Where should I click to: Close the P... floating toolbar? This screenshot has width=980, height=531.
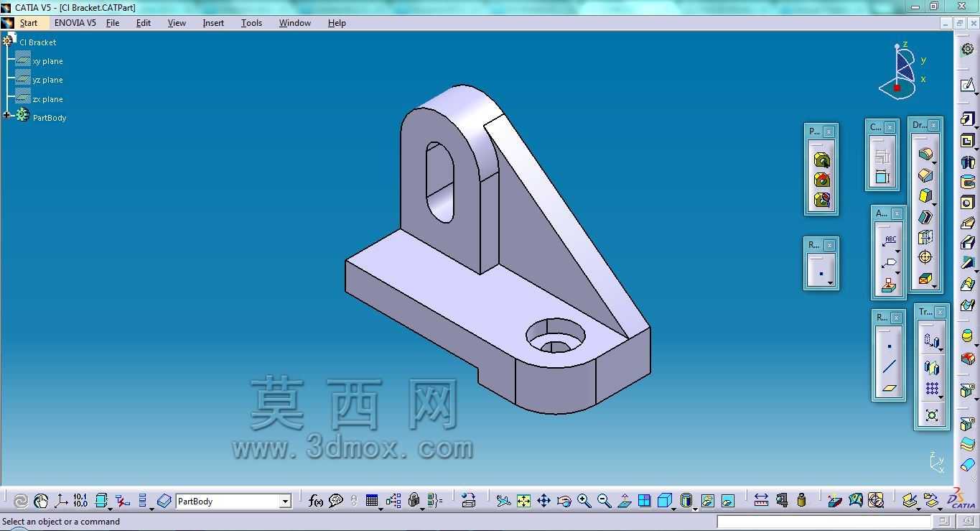pos(829,131)
